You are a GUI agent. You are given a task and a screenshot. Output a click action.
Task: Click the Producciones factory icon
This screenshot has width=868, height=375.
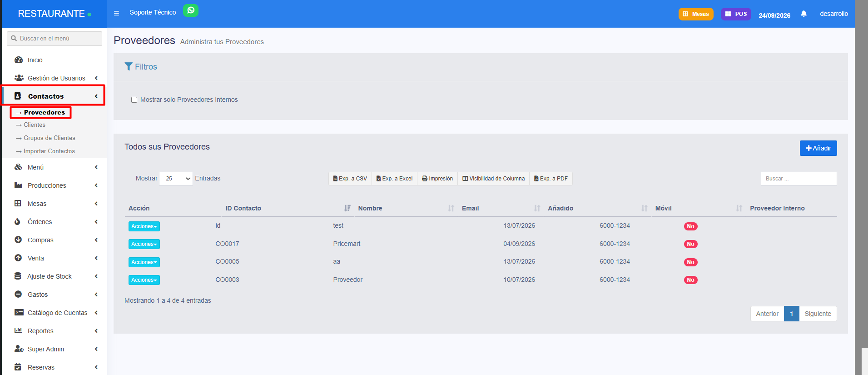click(x=18, y=185)
